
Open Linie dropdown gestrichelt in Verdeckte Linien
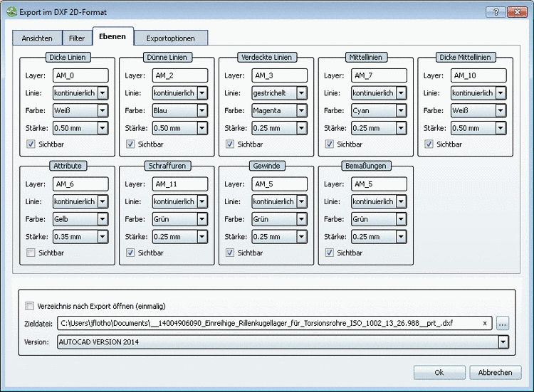point(280,93)
